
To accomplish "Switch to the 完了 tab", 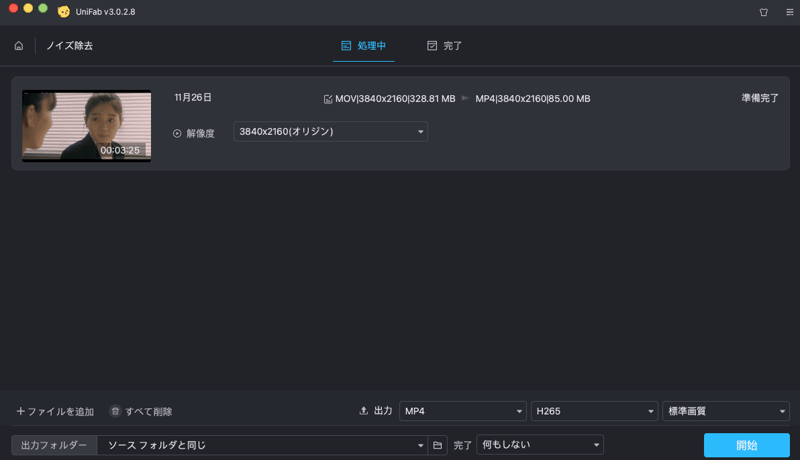I will coord(444,46).
